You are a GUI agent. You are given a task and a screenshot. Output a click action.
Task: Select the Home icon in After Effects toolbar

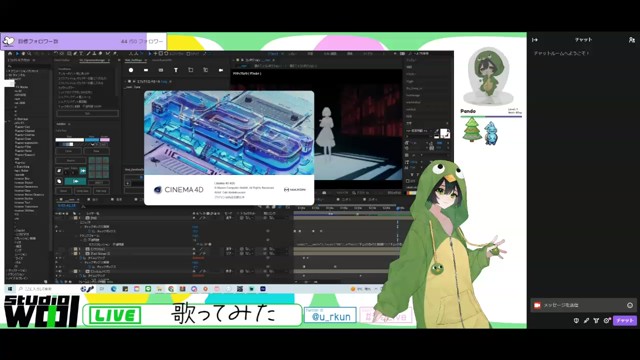pos(10,53)
